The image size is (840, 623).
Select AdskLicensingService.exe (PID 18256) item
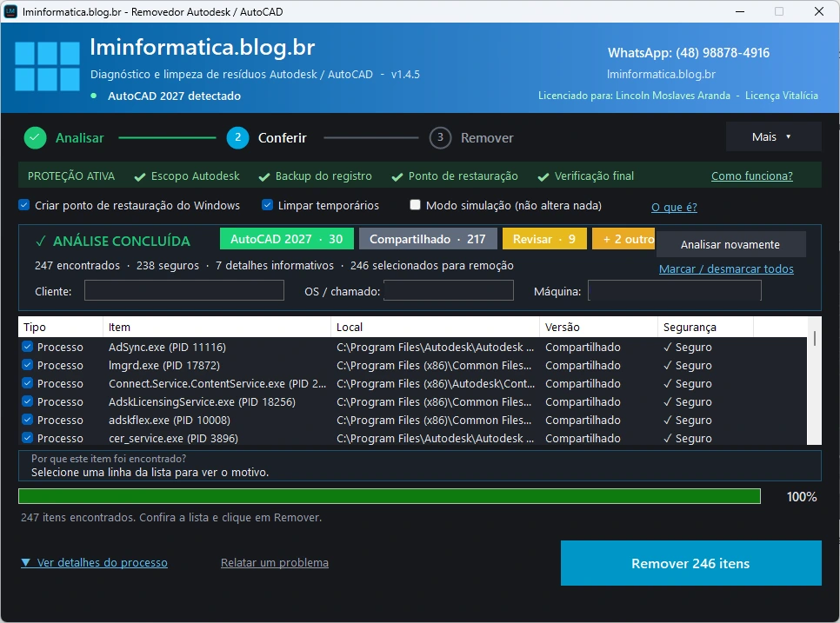click(202, 401)
